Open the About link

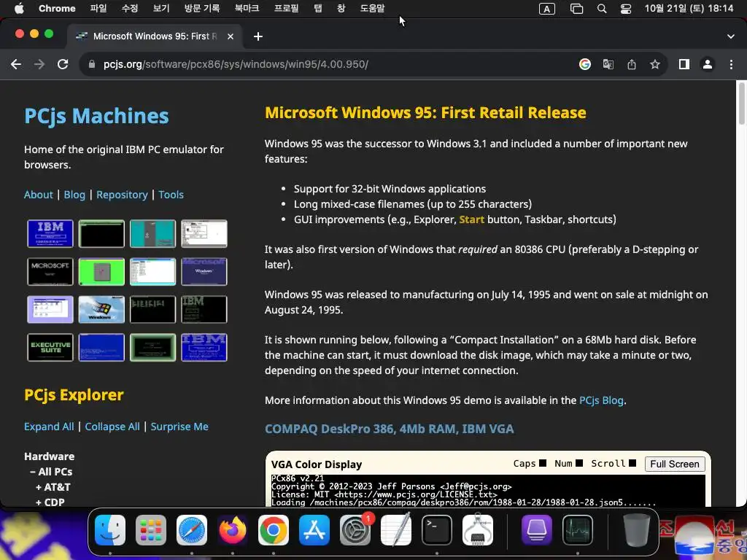pyautogui.click(x=39, y=195)
